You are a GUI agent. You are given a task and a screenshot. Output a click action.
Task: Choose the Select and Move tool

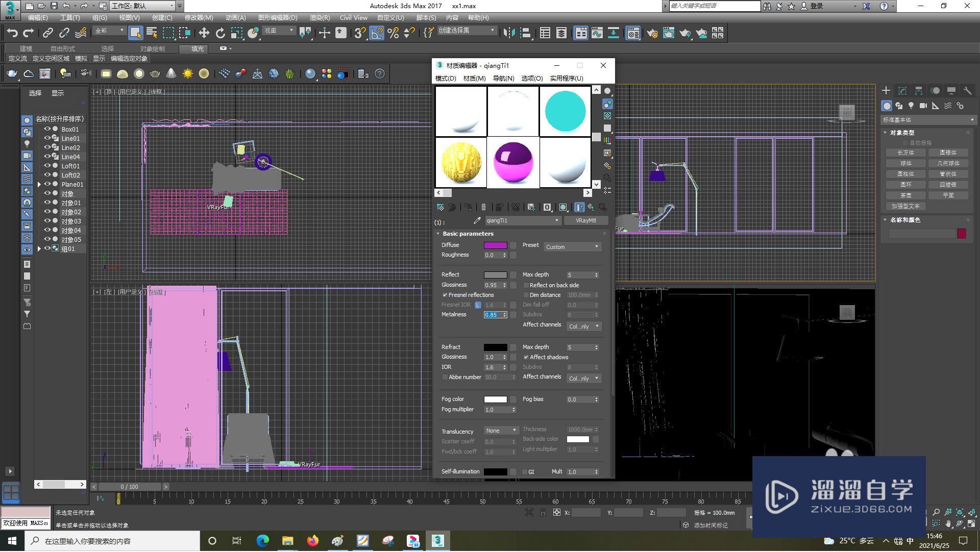click(x=204, y=33)
